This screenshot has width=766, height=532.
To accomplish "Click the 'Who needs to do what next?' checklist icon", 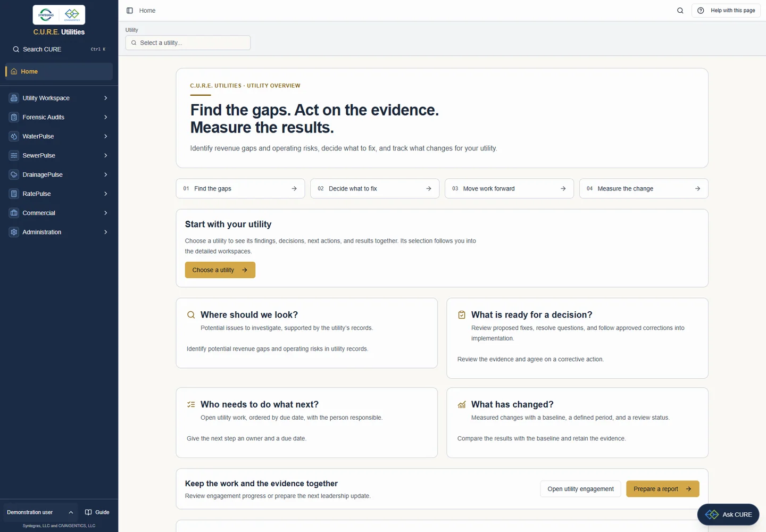I will pos(191,405).
